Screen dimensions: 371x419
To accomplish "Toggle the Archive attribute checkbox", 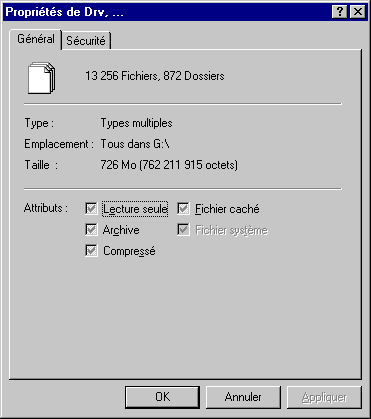I will point(91,230).
